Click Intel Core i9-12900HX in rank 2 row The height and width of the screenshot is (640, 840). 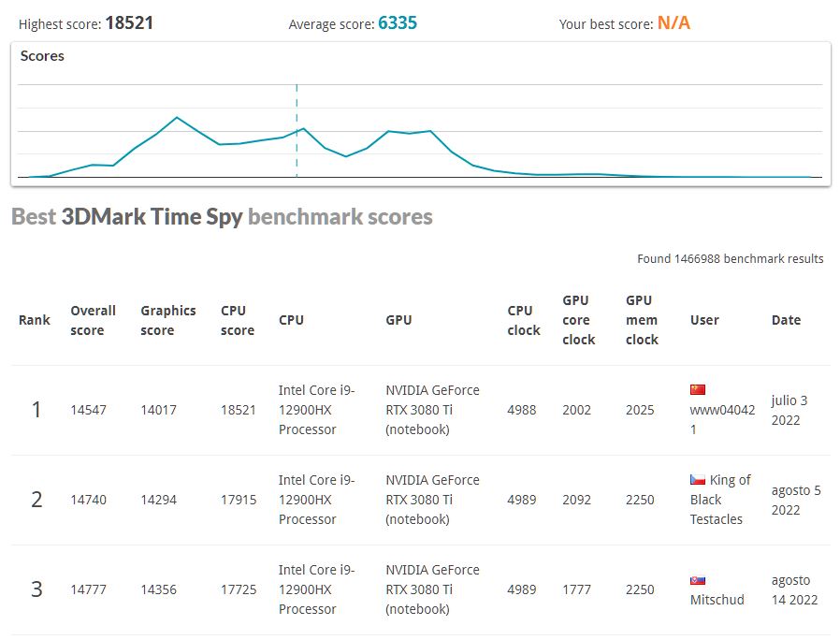316,500
